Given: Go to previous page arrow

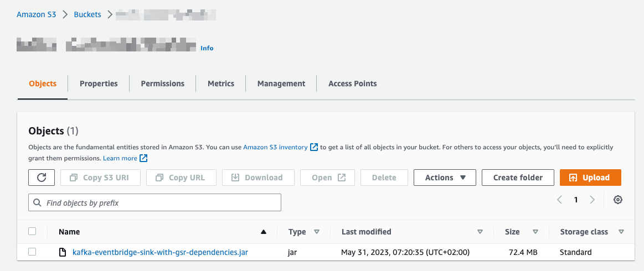Looking at the screenshot, I should pos(559,200).
